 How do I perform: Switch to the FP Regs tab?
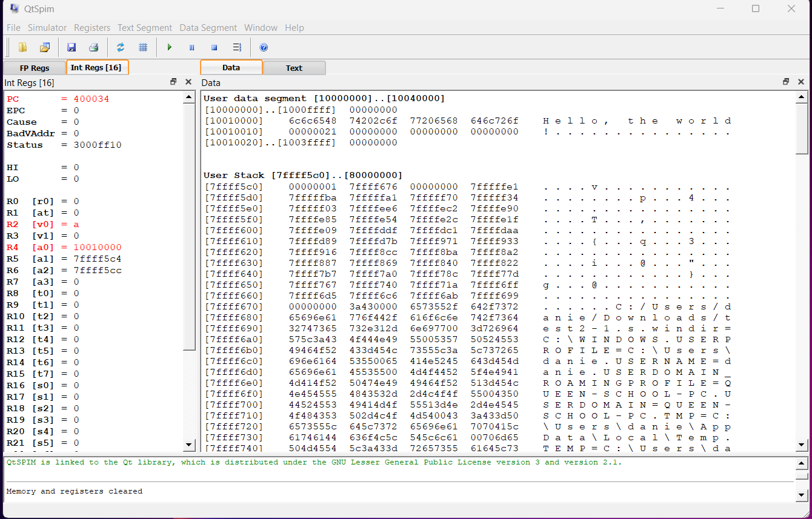coord(35,68)
